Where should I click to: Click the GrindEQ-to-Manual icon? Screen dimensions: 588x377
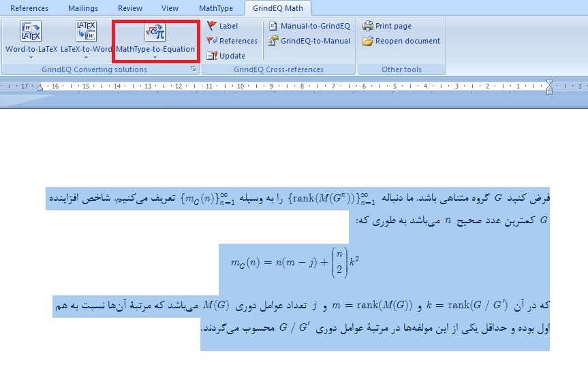coord(273,40)
